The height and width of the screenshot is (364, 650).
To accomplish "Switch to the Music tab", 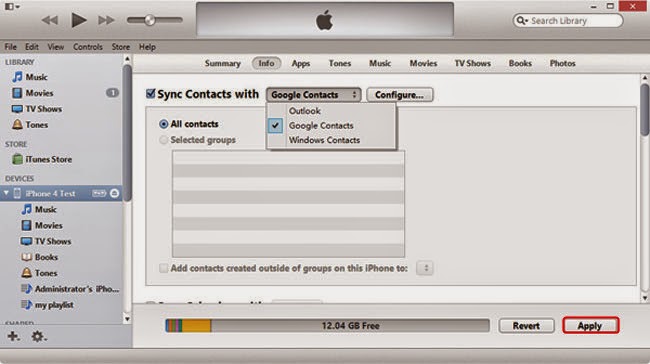I will coord(380,63).
